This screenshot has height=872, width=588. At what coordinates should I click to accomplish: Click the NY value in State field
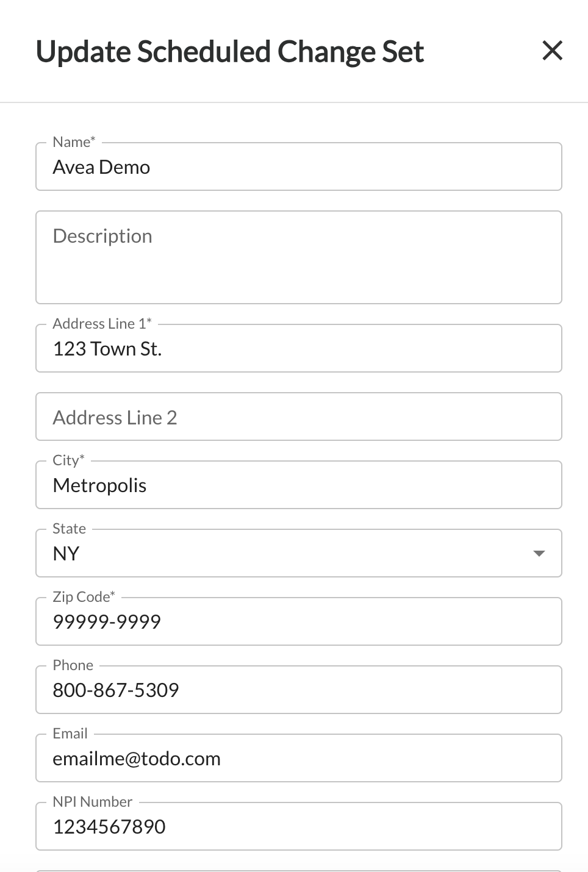point(66,554)
